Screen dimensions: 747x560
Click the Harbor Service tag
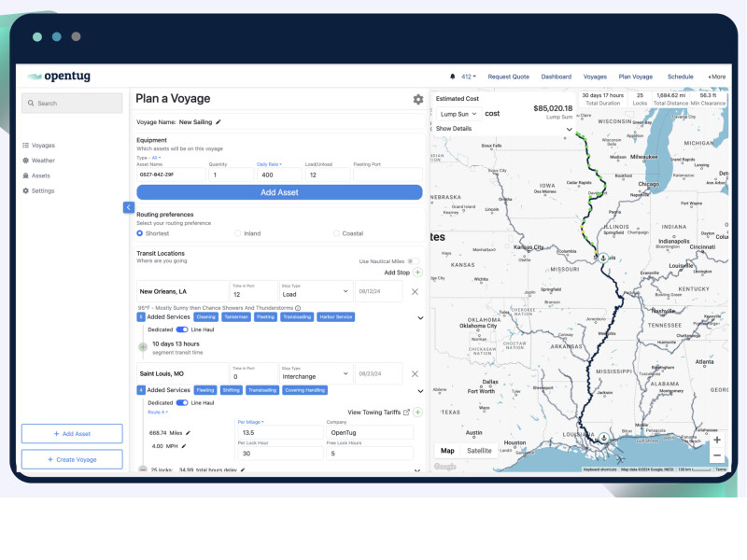click(x=336, y=317)
